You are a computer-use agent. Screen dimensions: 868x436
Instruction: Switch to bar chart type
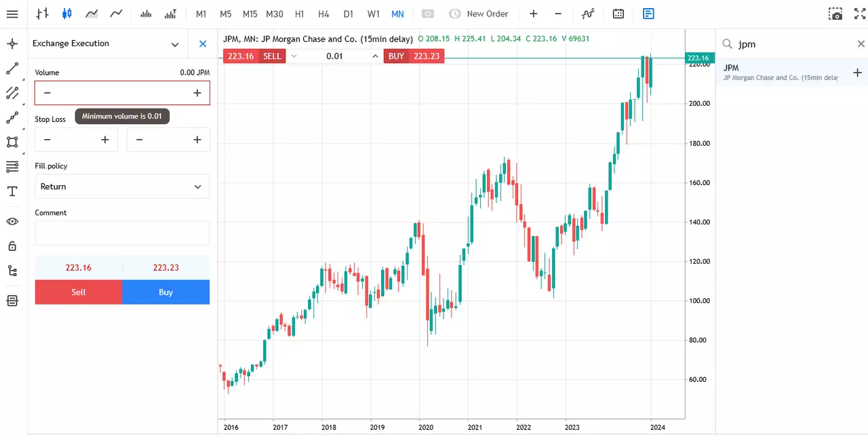(42, 14)
